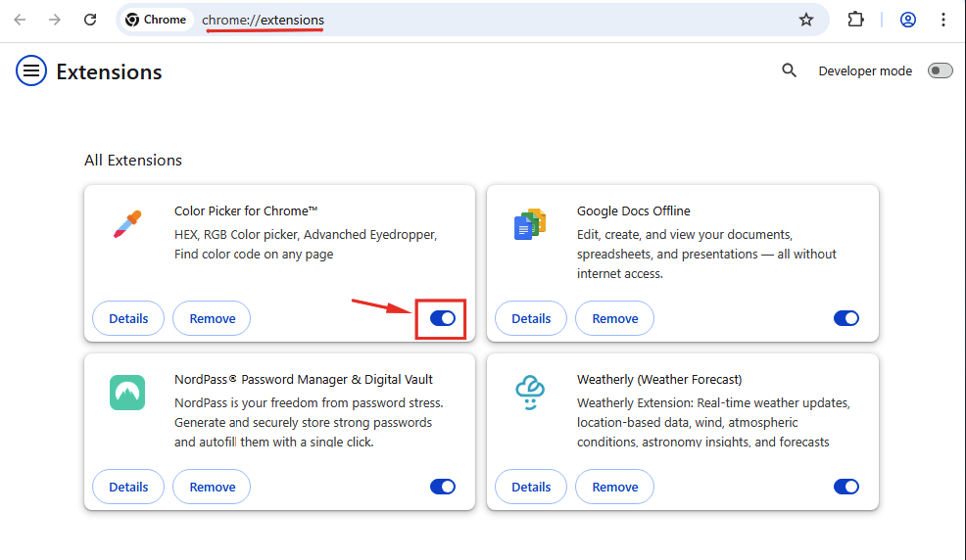Remove the Weatherly extension

[615, 487]
